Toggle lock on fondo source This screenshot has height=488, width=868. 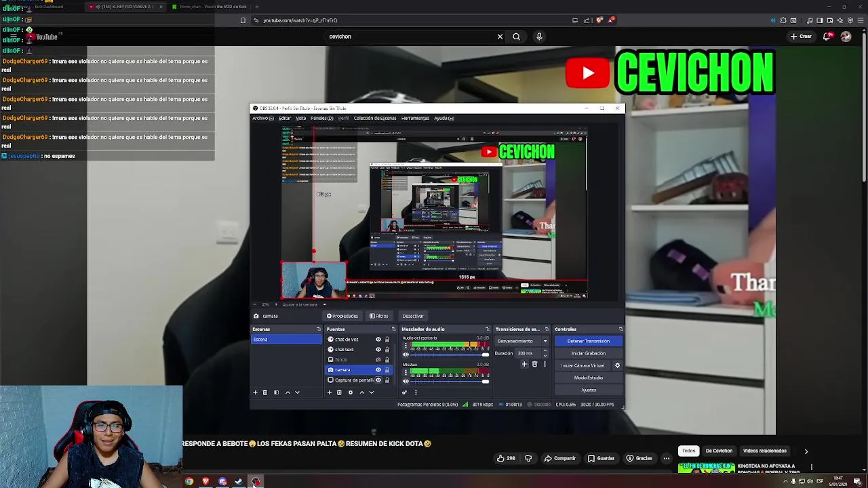pyautogui.click(x=387, y=360)
